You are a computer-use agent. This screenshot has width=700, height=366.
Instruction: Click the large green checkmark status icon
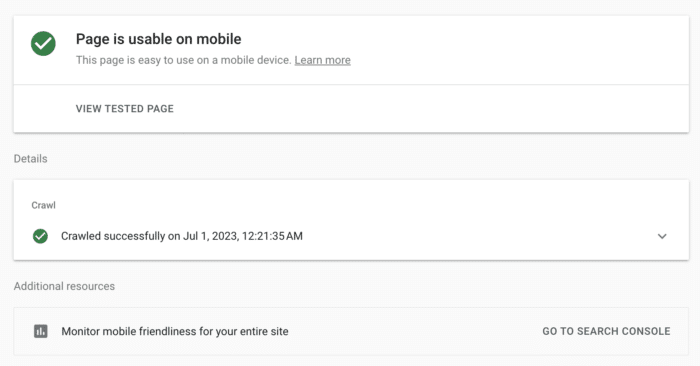[x=43, y=44]
